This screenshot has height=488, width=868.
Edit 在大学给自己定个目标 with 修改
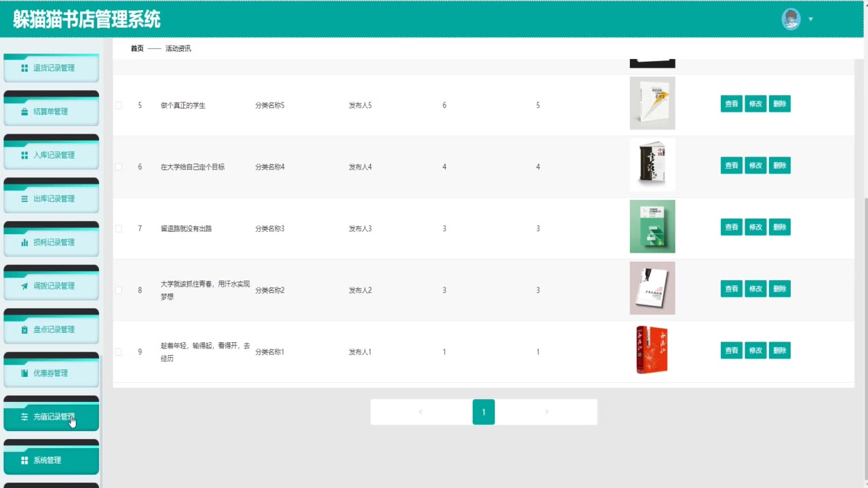point(755,165)
